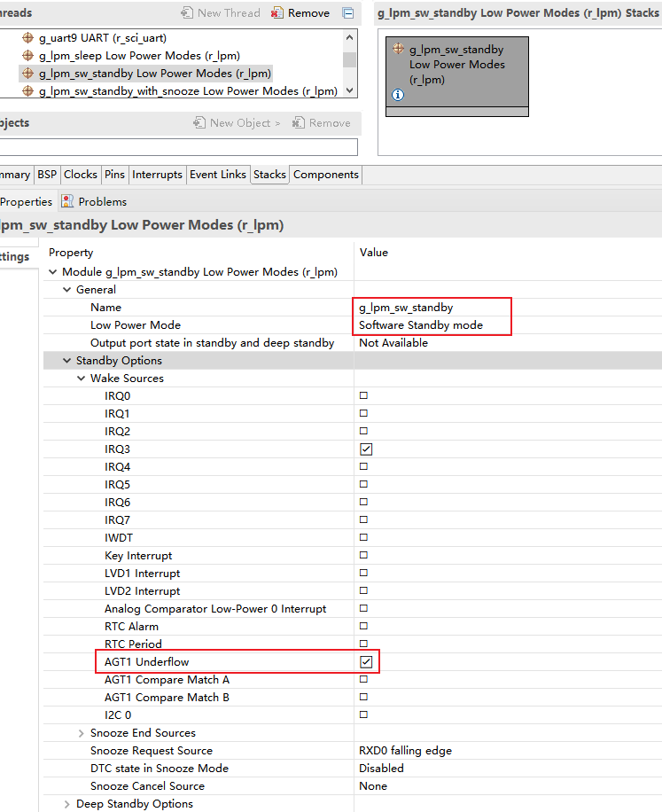
Task: Enable the RTC Alarm wake source
Action: coord(363,627)
